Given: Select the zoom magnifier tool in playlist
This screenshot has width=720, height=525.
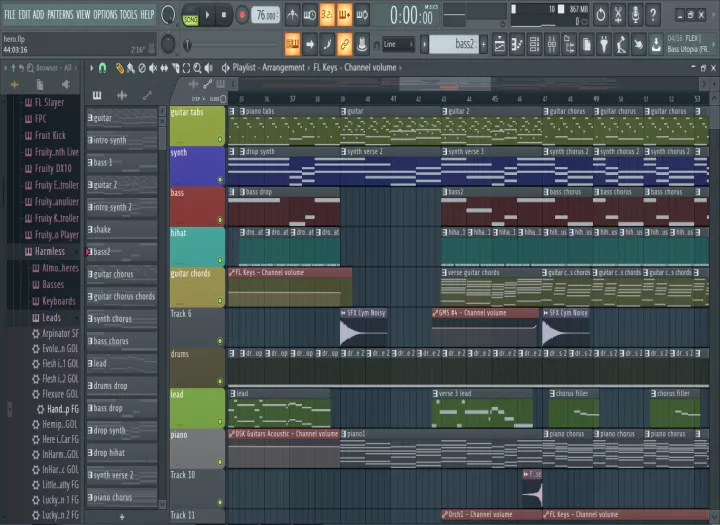Looking at the screenshot, I should [197, 68].
